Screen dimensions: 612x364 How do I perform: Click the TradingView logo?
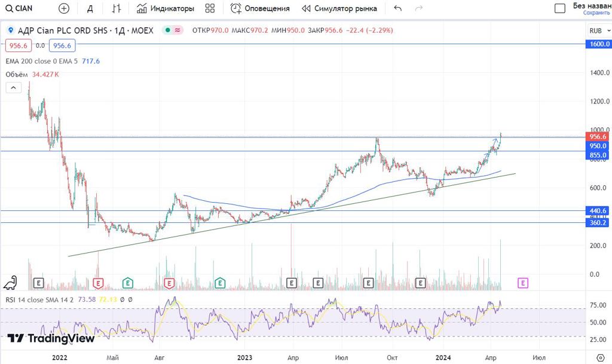coord(51,338)
